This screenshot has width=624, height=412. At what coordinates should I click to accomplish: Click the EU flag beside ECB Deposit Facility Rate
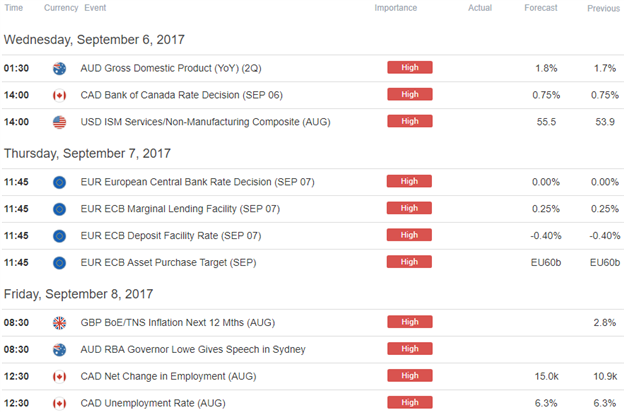tap(59, 236)
